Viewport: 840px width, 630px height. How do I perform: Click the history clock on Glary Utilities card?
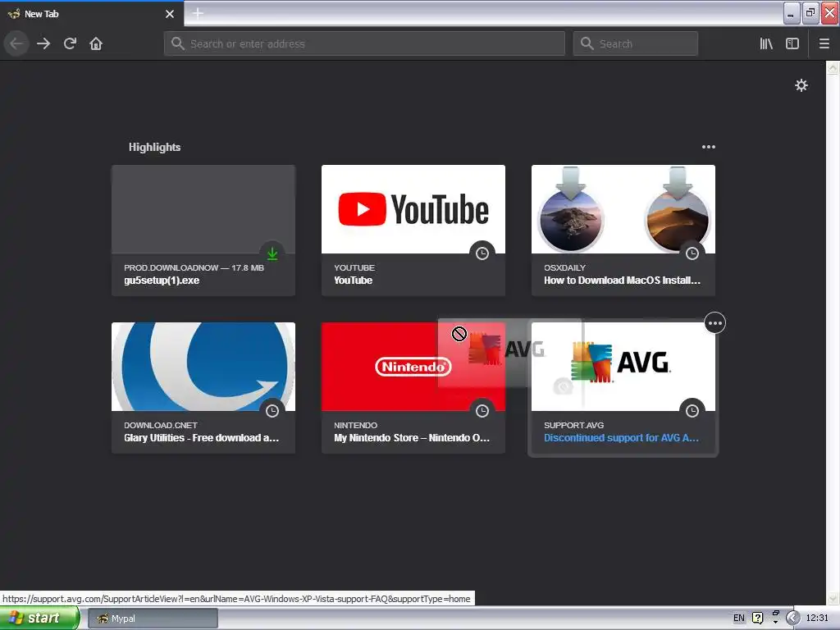pyautogui.click(x=272, y=411)
